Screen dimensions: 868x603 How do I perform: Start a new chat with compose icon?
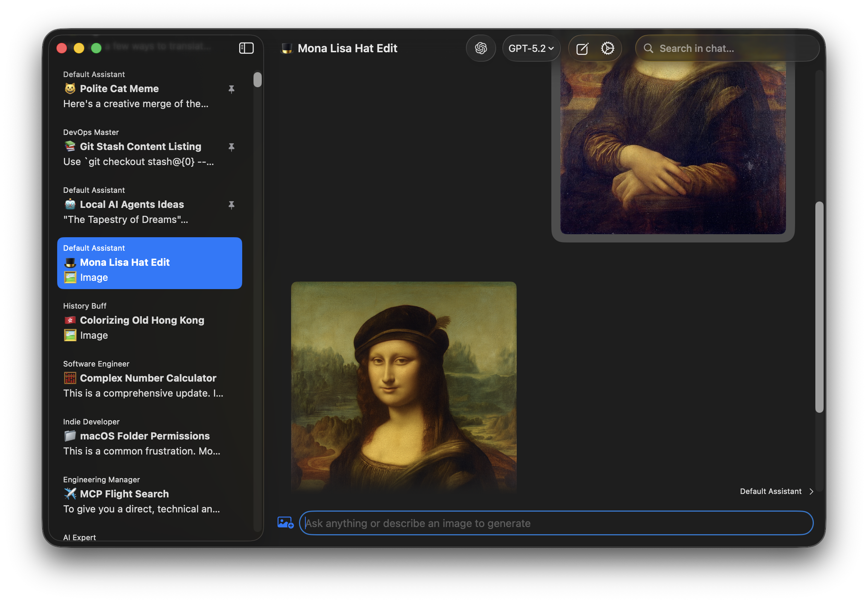582,48
